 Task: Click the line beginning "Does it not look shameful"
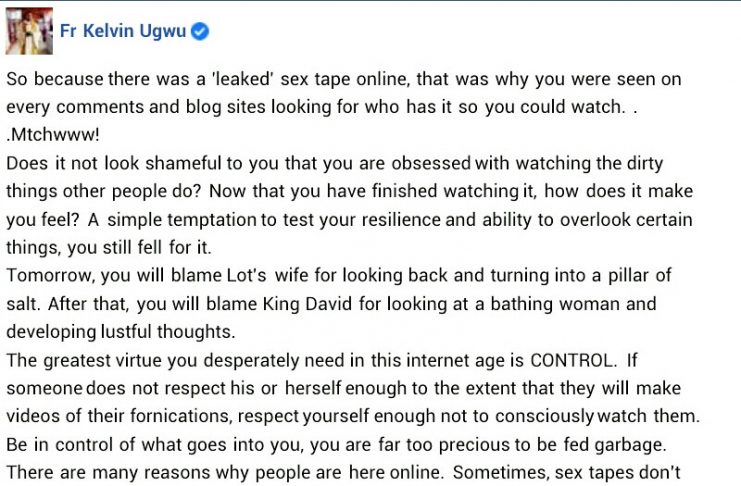[335, 164]
